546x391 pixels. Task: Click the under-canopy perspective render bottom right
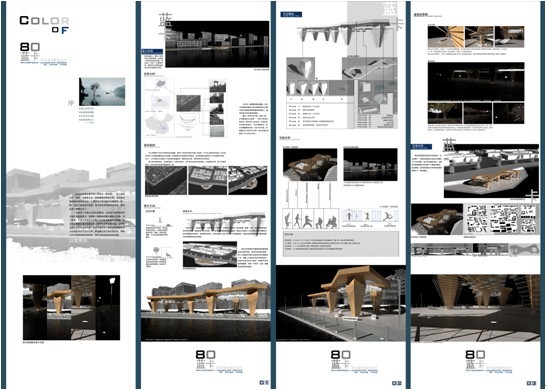[x=475, y=308]
